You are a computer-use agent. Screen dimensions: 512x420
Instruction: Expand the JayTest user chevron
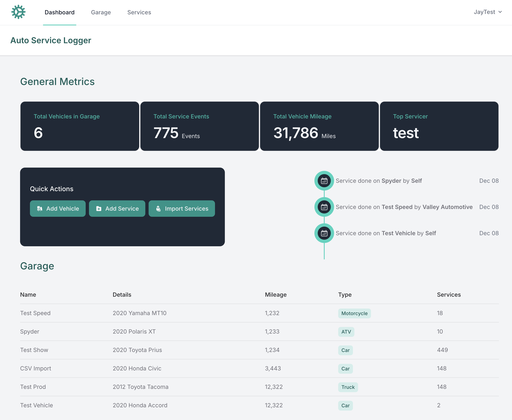point(500,12)
